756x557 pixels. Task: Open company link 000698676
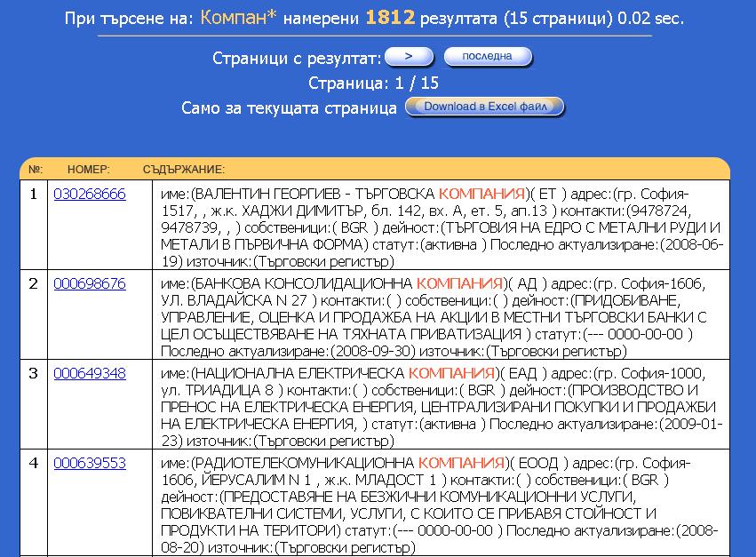[x=90, y=283]
